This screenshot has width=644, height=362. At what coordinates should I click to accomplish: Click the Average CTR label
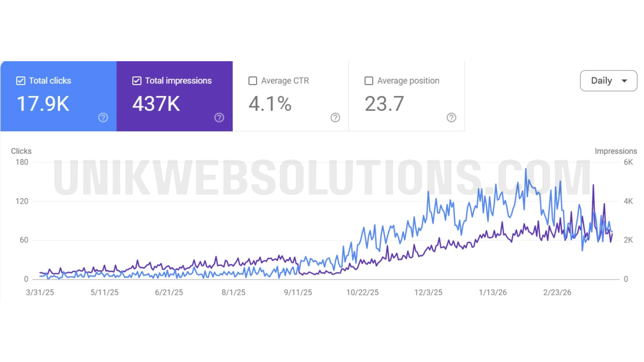coord(285,81)
